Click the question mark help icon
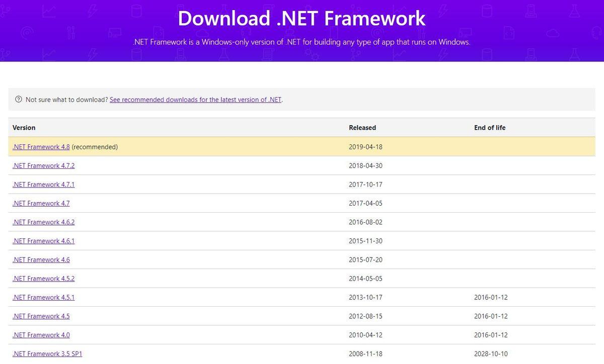This screenshot has height=364, width=604. (x=19, y=100)
